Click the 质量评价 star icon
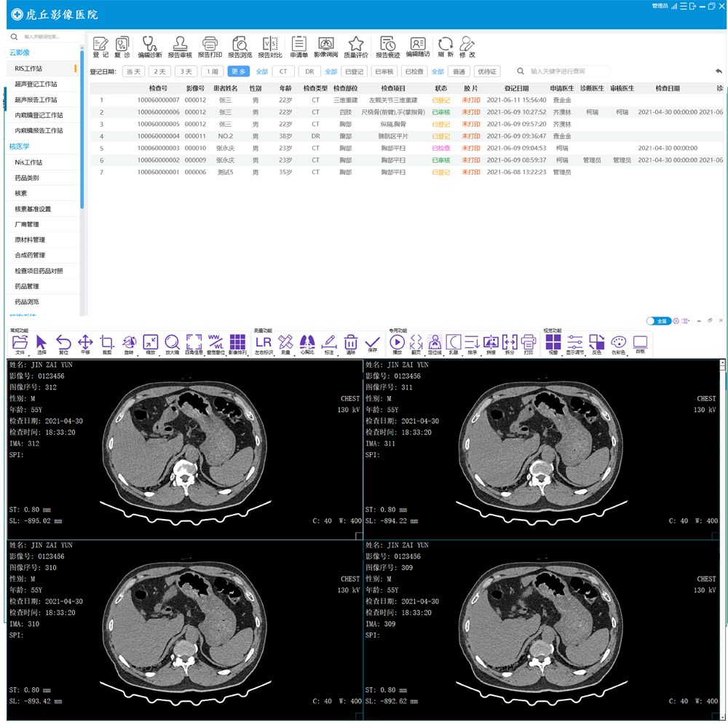The image size is (728, 728). tap(355, 45)
